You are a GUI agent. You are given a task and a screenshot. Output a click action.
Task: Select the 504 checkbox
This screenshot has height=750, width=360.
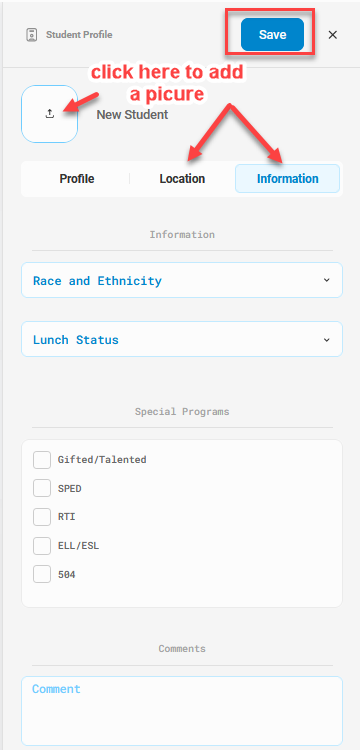(x=42, y=574)
